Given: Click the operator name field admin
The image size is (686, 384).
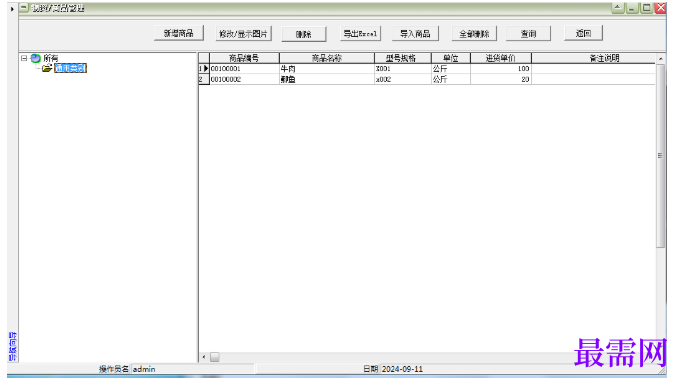Looking at the screenshot, I should (x=192, y=369).
